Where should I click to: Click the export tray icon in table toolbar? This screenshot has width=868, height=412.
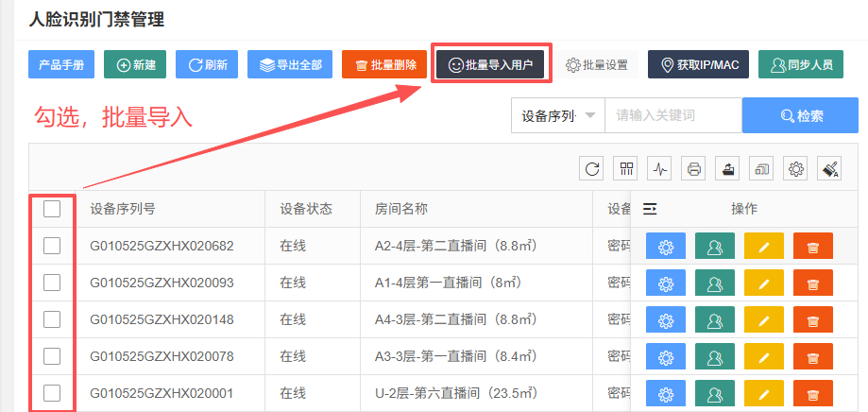[728, 168]
